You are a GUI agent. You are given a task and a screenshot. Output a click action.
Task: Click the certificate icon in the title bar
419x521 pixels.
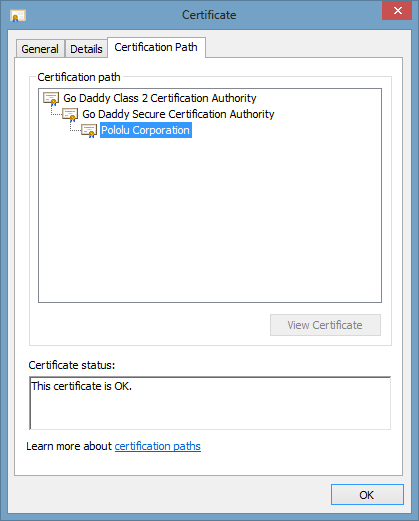coord(18,15)
